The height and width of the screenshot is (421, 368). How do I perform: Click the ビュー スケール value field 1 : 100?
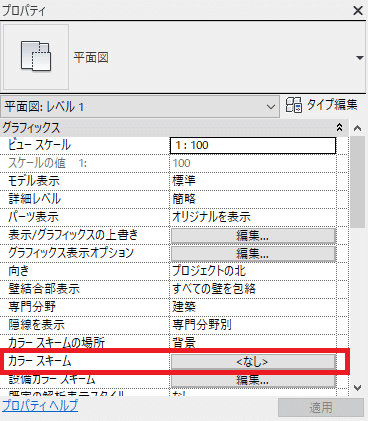click(253, 145)
